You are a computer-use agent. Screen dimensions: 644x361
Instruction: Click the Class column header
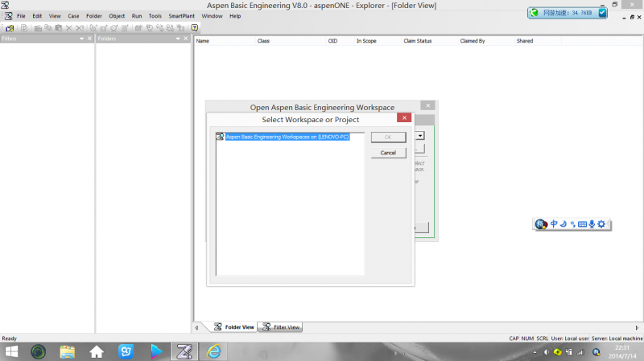pos(290,41)
